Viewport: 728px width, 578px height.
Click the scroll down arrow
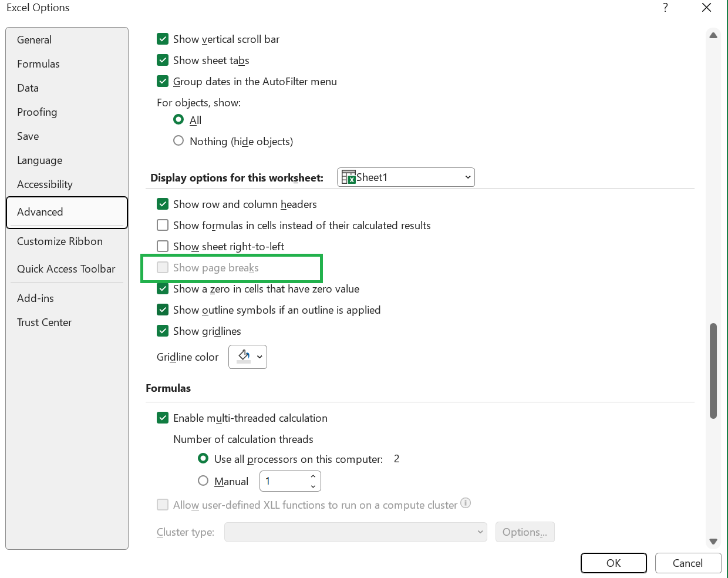coord(713,542)
